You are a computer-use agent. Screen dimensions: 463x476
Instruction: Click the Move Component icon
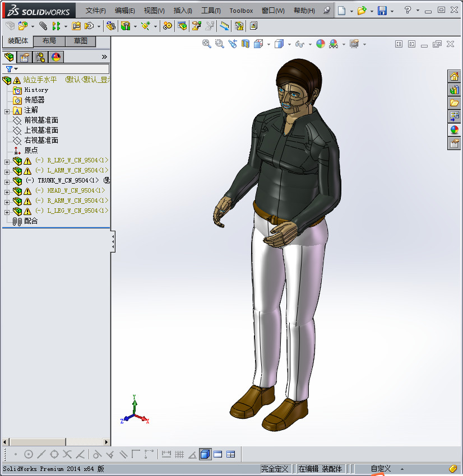click(89, 26)
